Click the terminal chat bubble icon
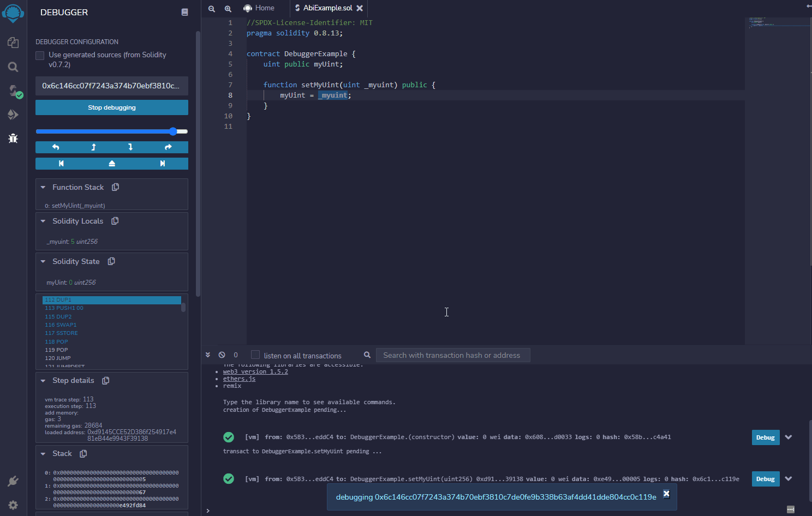 click(x=791, y=509)
